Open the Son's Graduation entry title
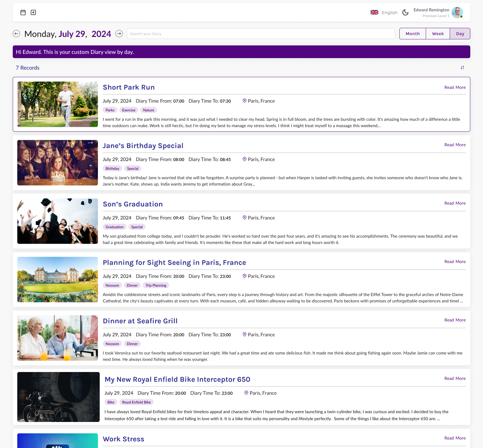The height and width of the screenshot is (448, 483). (x=133, y=204)
